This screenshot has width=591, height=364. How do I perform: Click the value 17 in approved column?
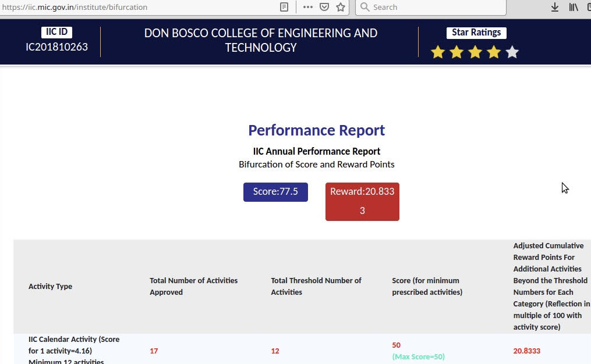tap(154, 351)
